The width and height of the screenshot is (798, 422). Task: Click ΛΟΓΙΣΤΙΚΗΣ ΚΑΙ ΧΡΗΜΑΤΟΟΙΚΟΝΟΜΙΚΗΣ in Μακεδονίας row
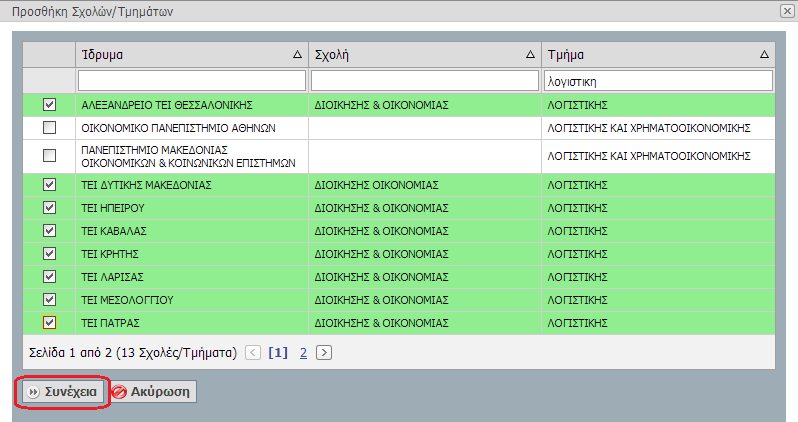pyautogui.click(x=658, y=156)
